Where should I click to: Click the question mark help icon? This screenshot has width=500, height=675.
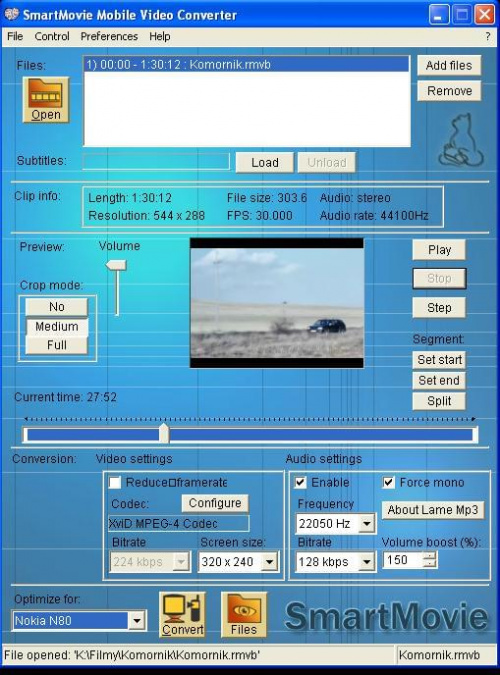488,37
